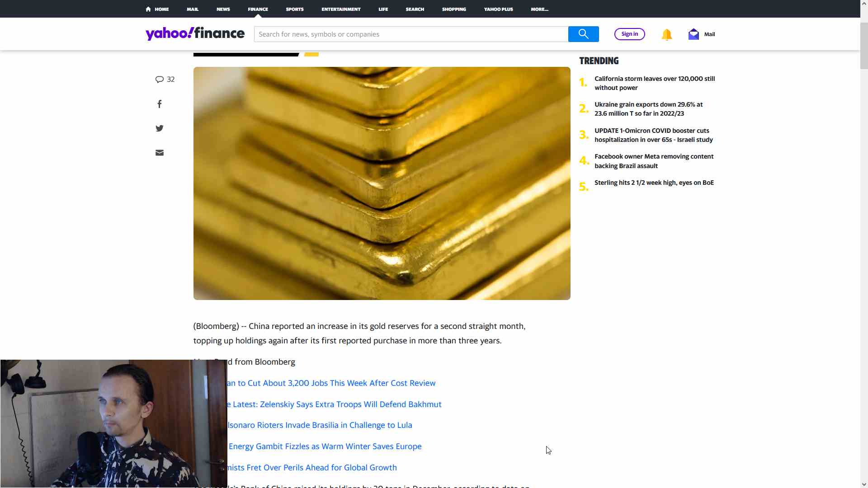Viewport: 868px width, 488px height.
Task: Open the Zelenskiy Extra Troops Bakhmut link
Action: coord(337,404)
